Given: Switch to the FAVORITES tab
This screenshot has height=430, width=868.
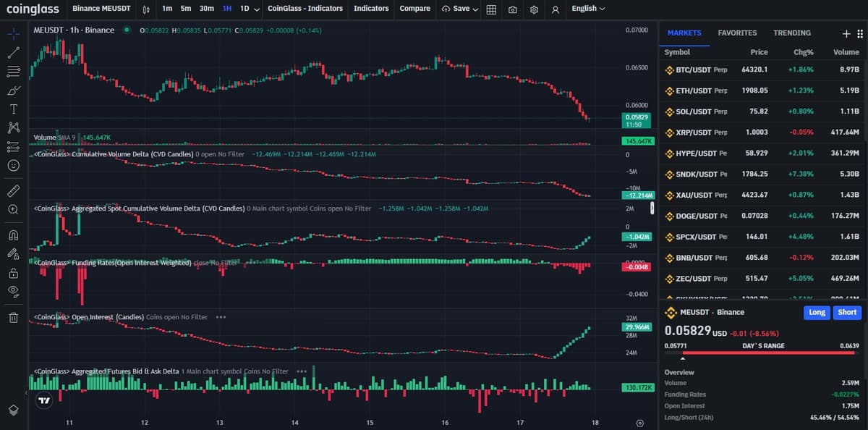Looking at the screenshot, I should 737,33.
